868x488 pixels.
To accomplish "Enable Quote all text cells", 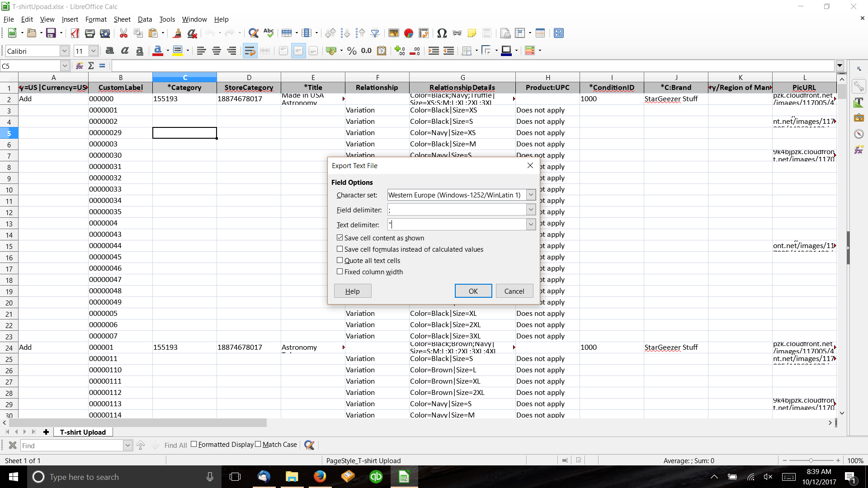I will [340, 260].
